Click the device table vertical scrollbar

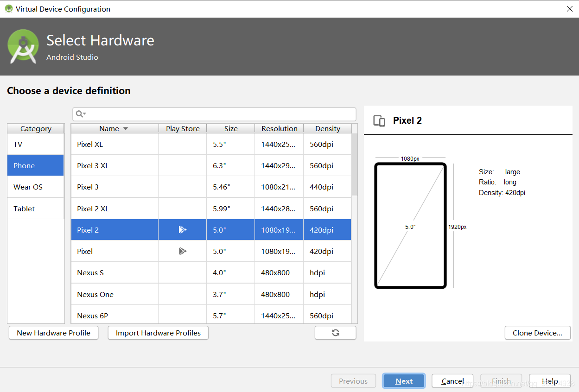click(x=355, y=164)
